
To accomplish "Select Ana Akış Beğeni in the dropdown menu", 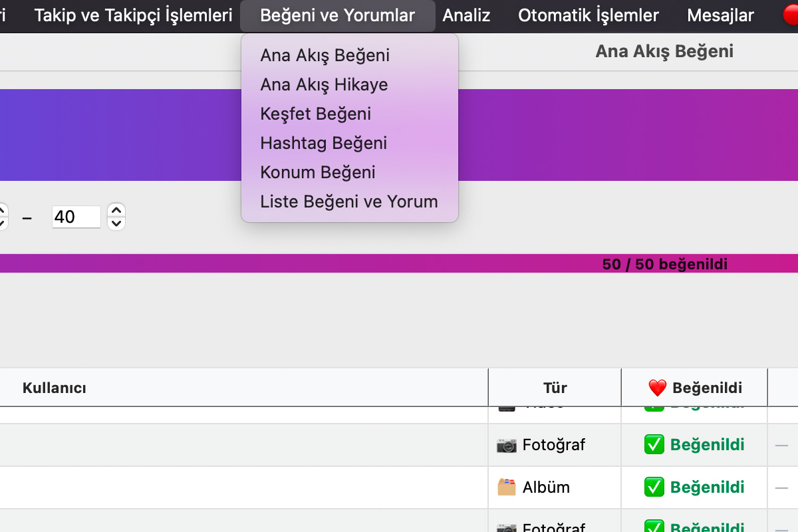I will 325,55.
